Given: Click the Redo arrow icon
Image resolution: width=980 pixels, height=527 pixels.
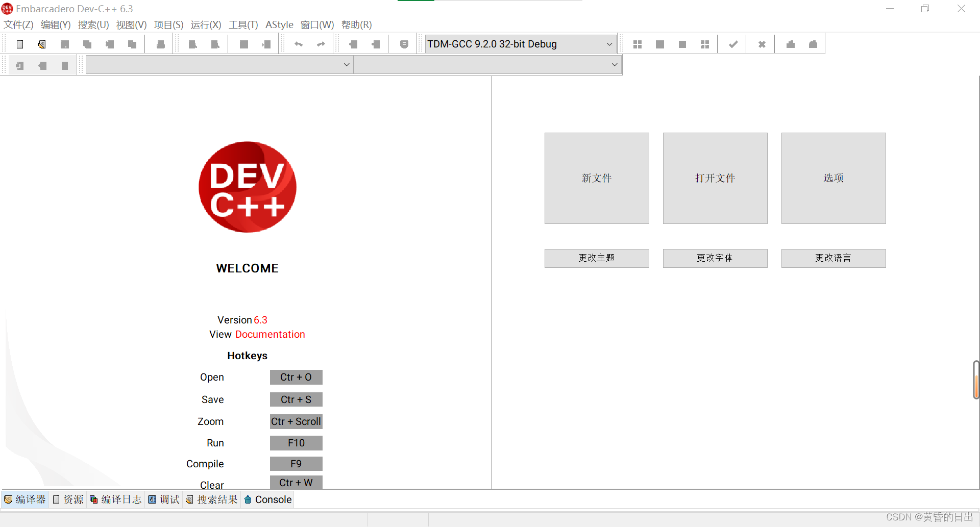Looking at the screenshot, I should coord(321,44).
